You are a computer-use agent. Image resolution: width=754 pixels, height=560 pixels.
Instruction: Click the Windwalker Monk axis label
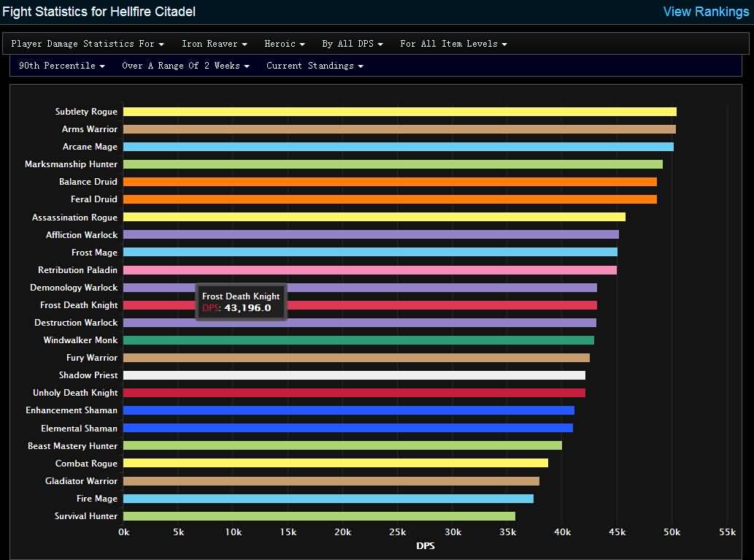[80, 340]
